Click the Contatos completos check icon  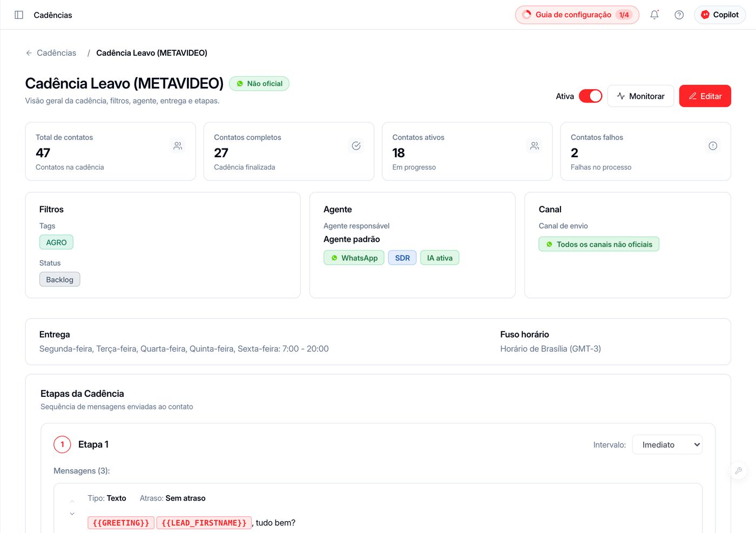[x=356, y=146]
